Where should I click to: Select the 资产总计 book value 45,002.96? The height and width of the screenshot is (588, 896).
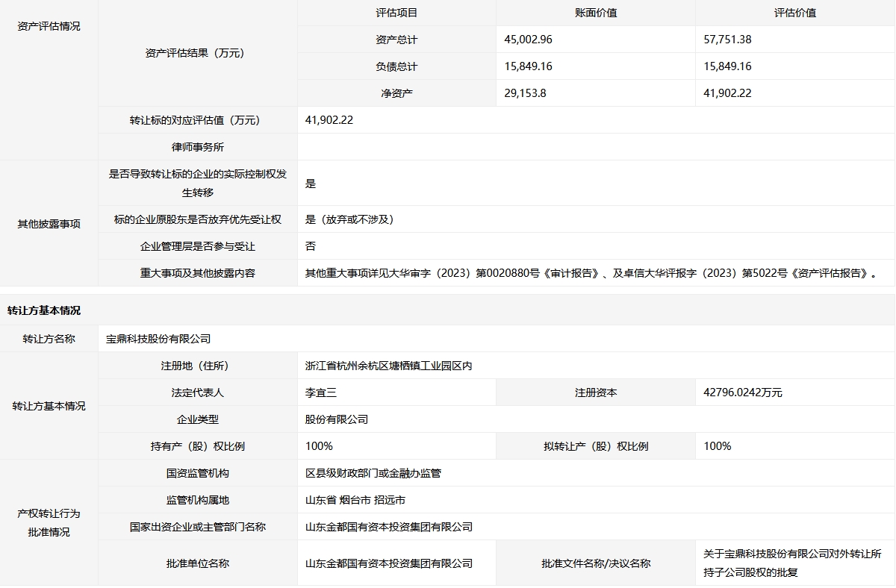click(529, 40)
